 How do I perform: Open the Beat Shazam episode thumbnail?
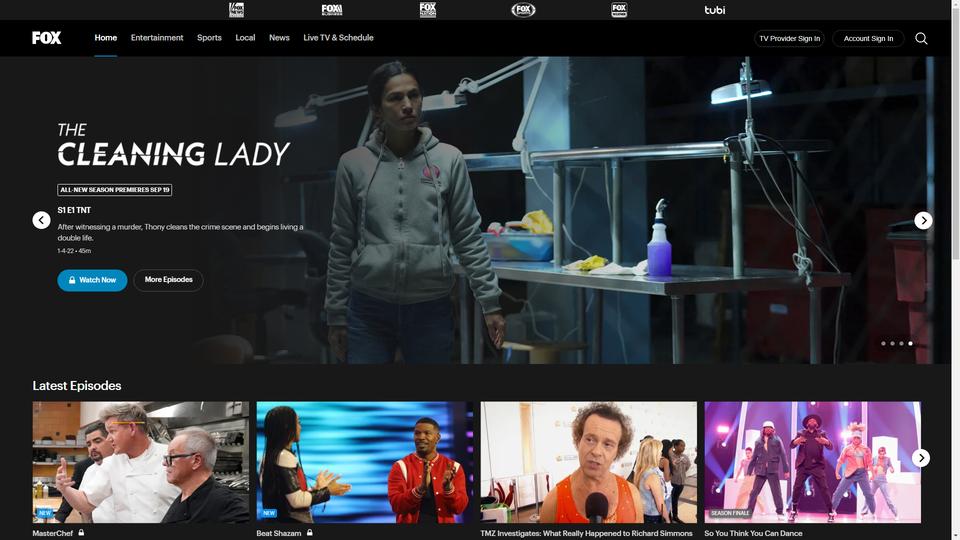tap(365, 462)
